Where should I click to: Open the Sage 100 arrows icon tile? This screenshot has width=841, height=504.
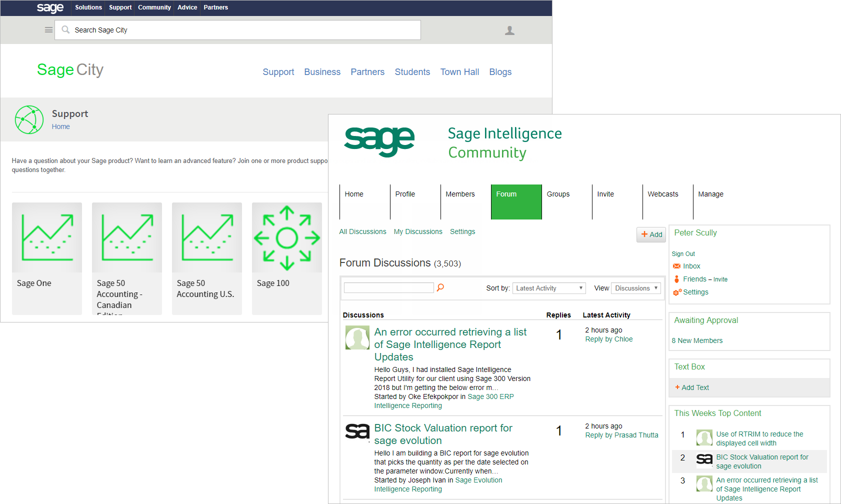click(287, 237)
